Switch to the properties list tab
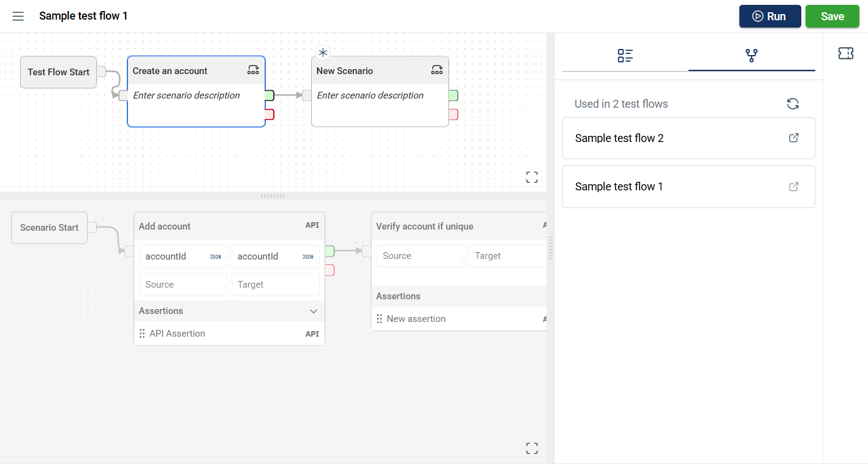 point(625,56)
